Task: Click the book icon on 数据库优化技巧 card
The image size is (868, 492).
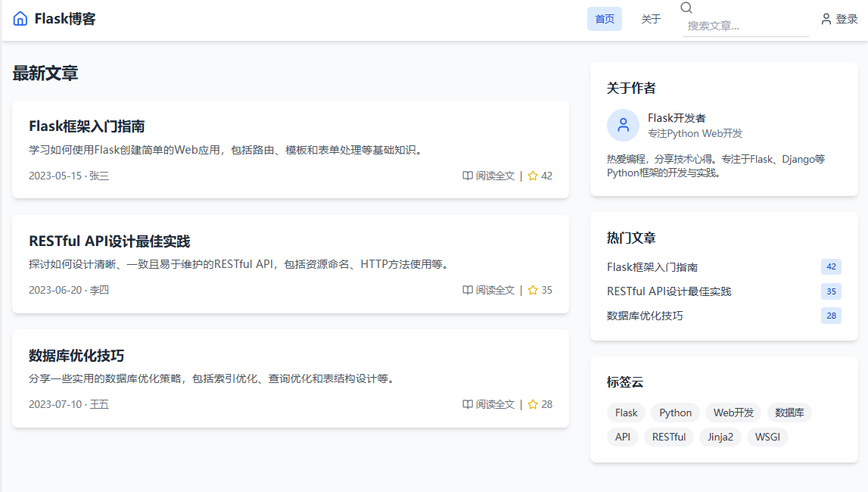Action: point(468,404)
